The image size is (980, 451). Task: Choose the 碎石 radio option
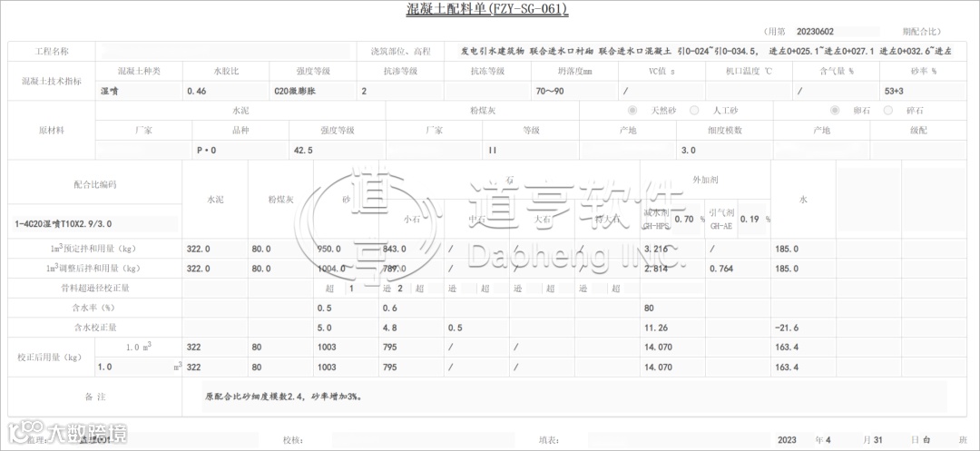[x=888, y=111]
